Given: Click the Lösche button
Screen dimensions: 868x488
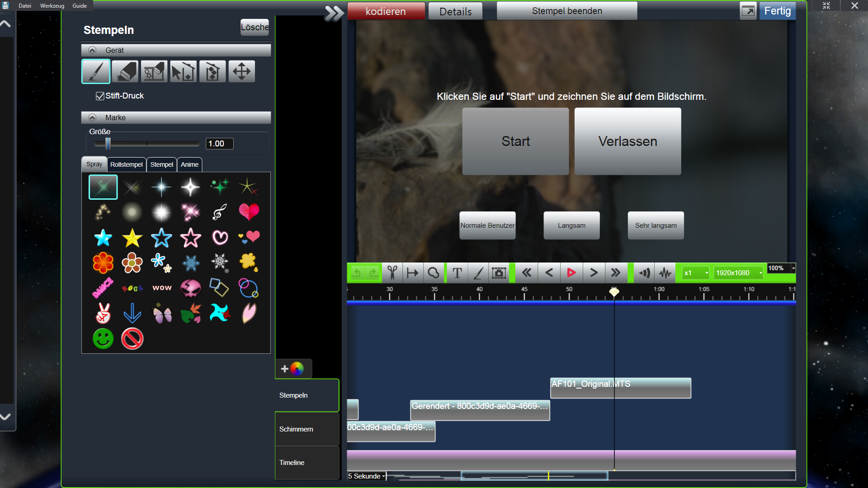Looking at the screenshot, I should pyautogui.click(x=255, y=27).
